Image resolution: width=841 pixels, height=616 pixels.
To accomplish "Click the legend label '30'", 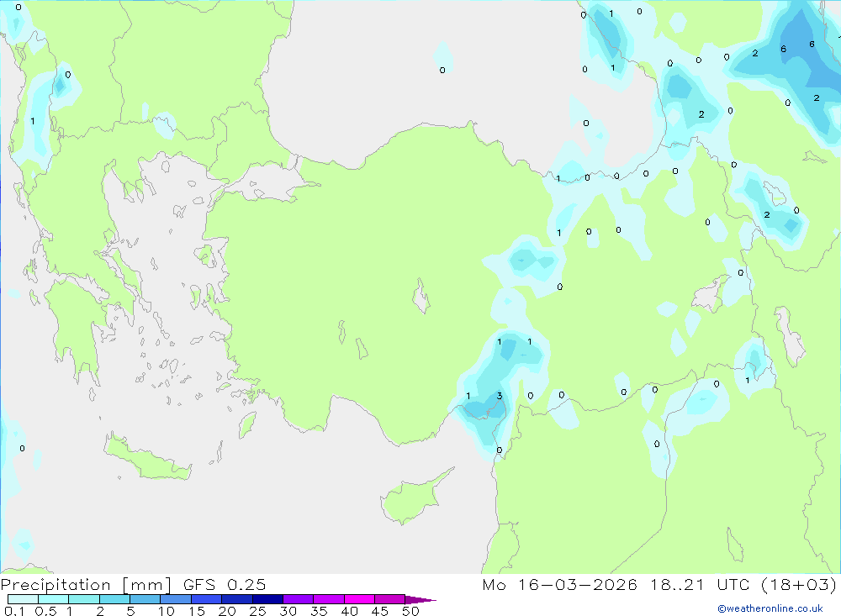I will click(288, 611).
